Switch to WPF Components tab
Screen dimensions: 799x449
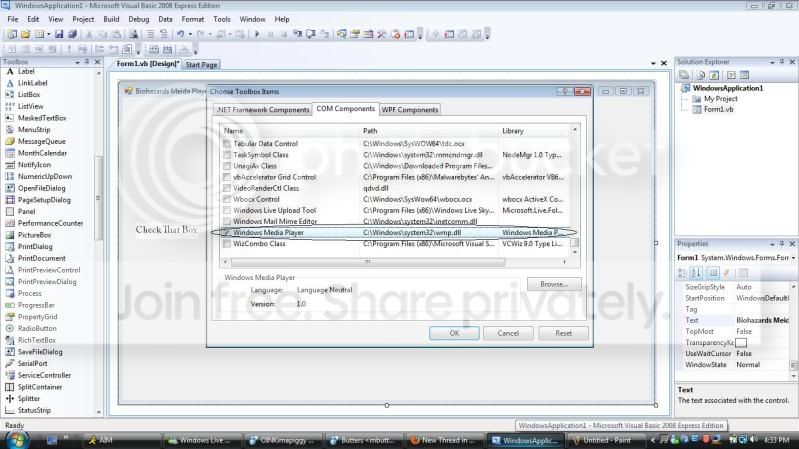(410, 110)
